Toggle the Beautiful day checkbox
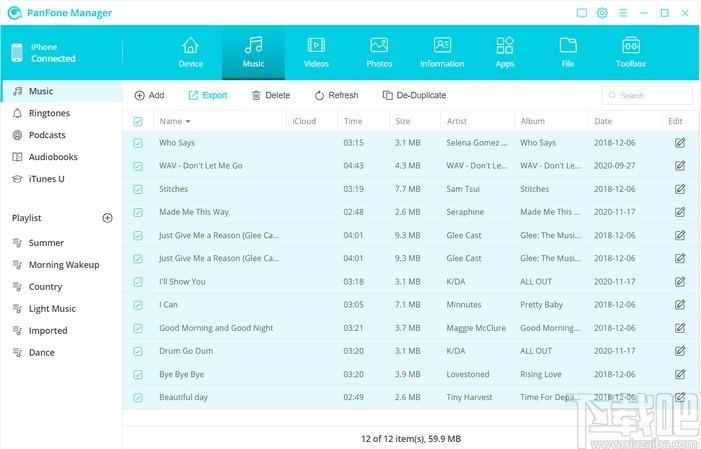The width and height of the screenshot is (701, 449). coord(138,398)
